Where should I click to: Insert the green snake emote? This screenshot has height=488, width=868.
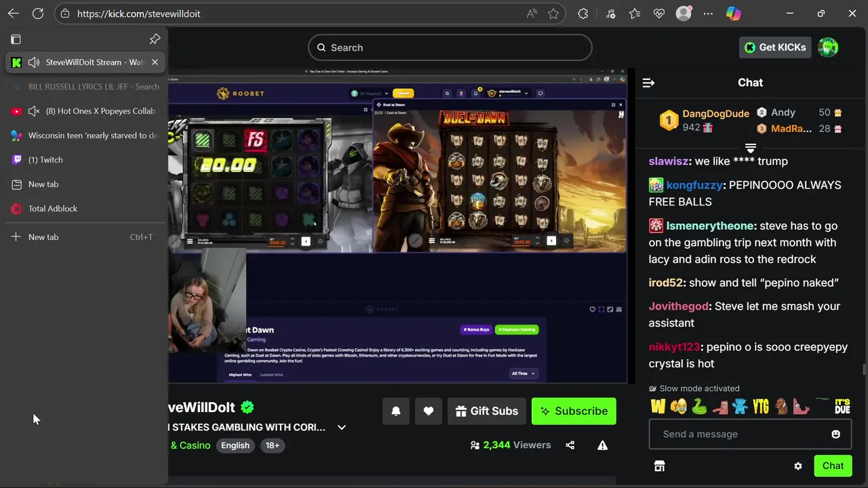(698, 407)
